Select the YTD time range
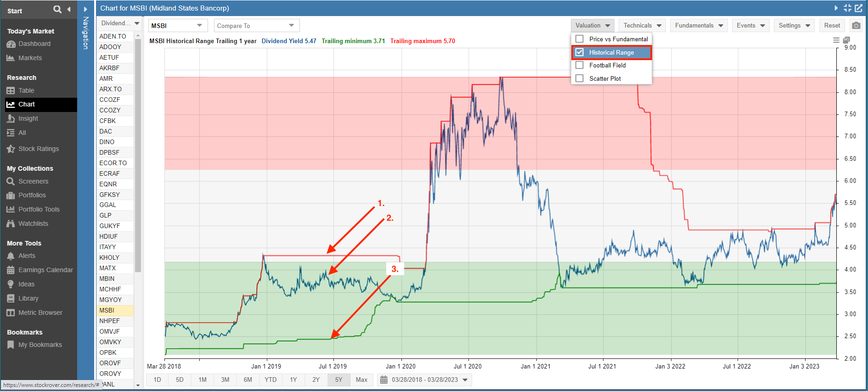Viewport: 868px width, 391px height. 271,380
